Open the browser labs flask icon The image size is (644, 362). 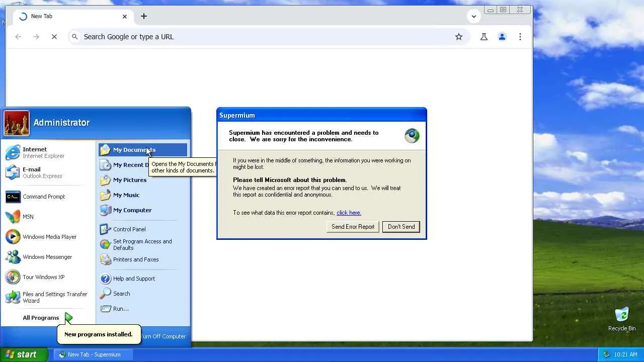(484, 37)
